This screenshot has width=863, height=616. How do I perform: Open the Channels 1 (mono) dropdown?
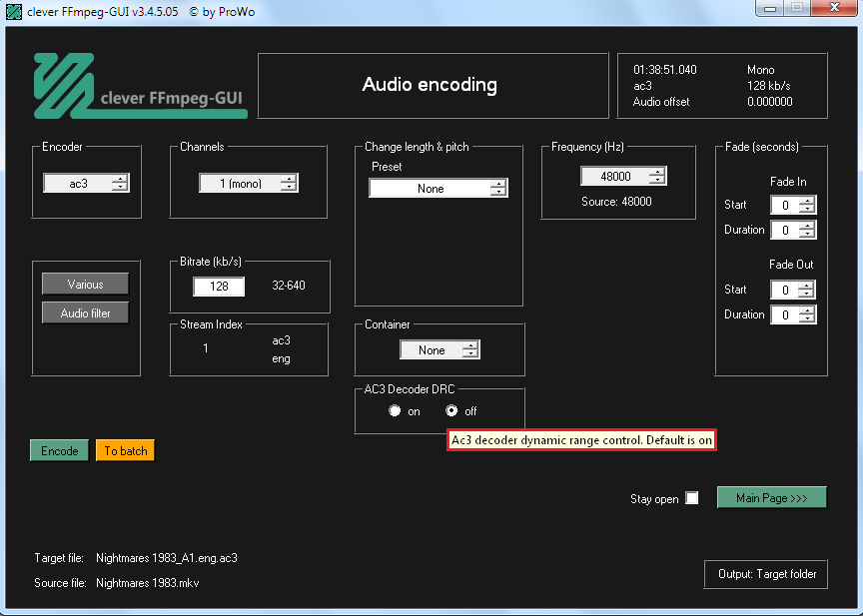249,183
